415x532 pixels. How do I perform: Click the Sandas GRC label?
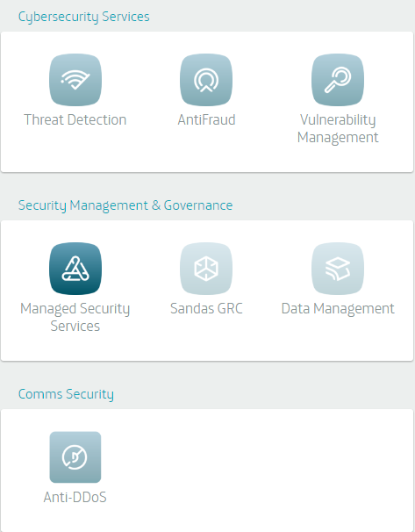click(206, 308)
